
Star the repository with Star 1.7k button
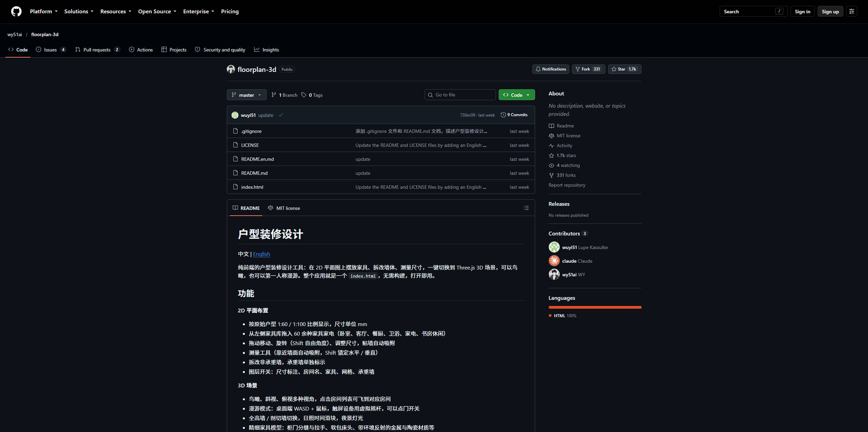pos(624,69)
